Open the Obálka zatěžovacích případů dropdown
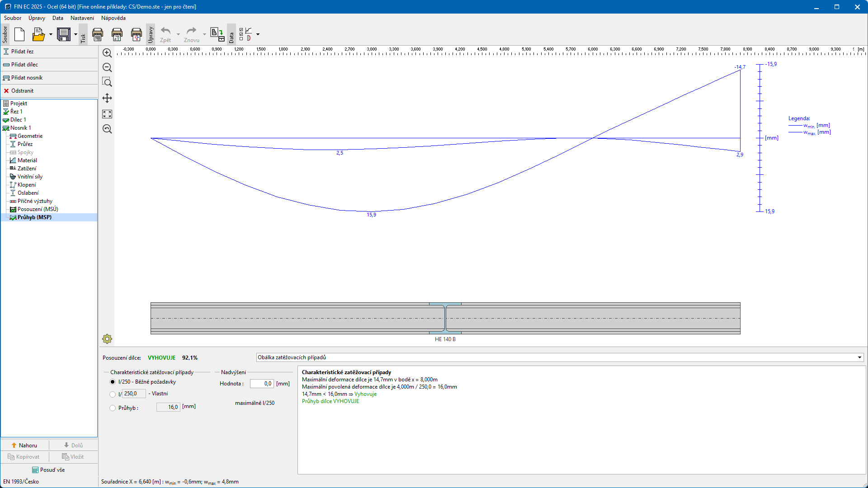The width and height of the screenshot is (868, 488). 560,357
